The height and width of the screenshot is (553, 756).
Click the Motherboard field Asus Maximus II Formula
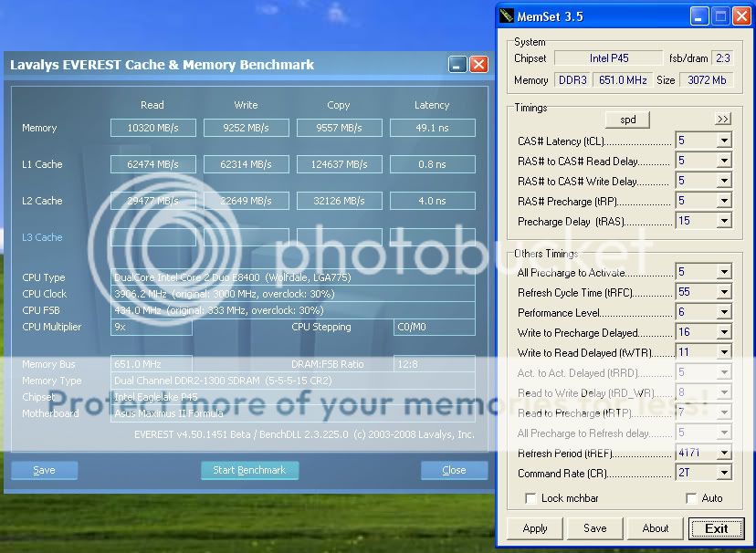tap(293, 413)
